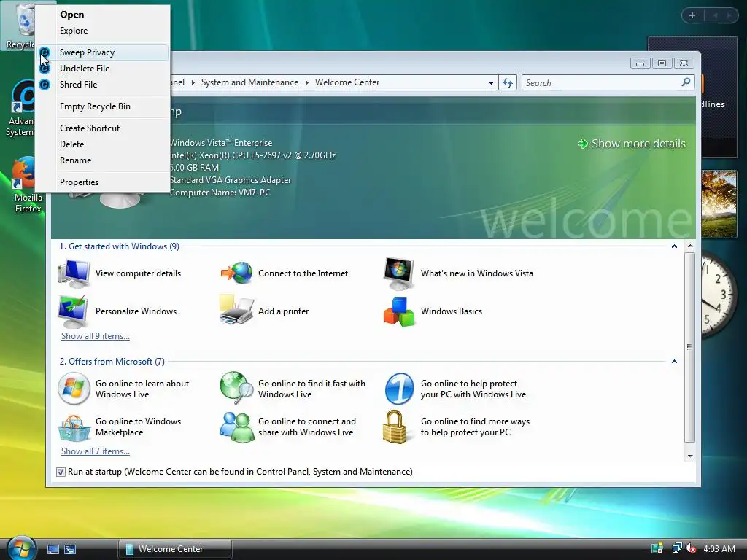Image resolution: width=747 pixels, height=560 pixels.
Task: Click the Go online to Windows Marketplace text
Action: point(138,427)
